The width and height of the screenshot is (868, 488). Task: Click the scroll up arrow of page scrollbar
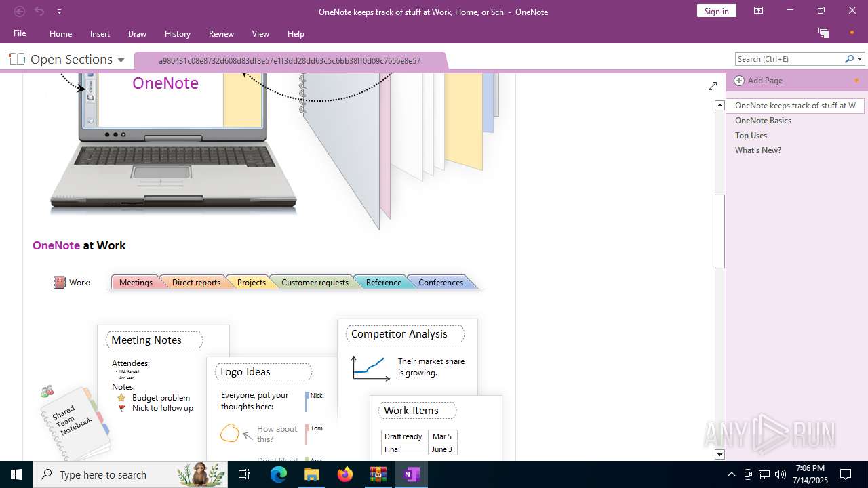click(720, 105)
